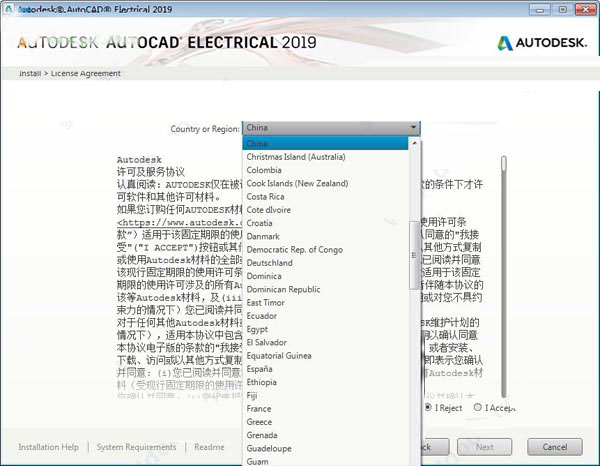The height and width of the screenshot is (466, 600).
Task: Choose Christmas Island (Australia) from the list
Action: (326, 157)
